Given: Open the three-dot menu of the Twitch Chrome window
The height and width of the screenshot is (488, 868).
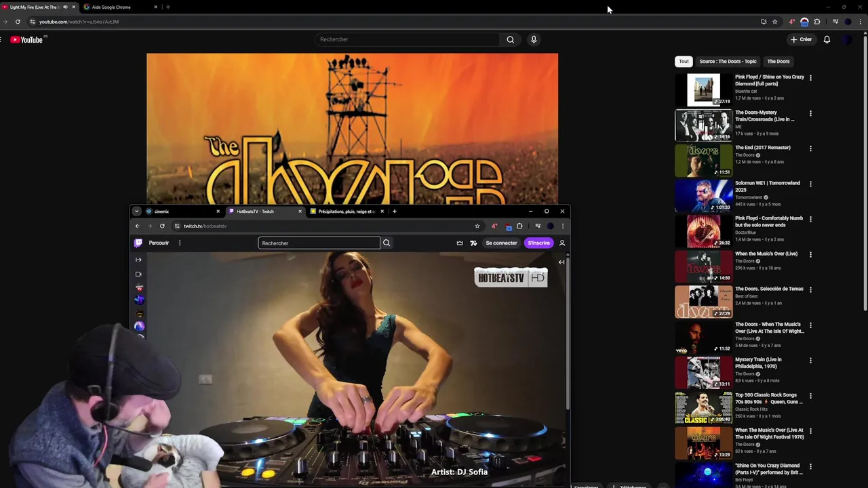Looking at the screenshot, I should point(562,226).
